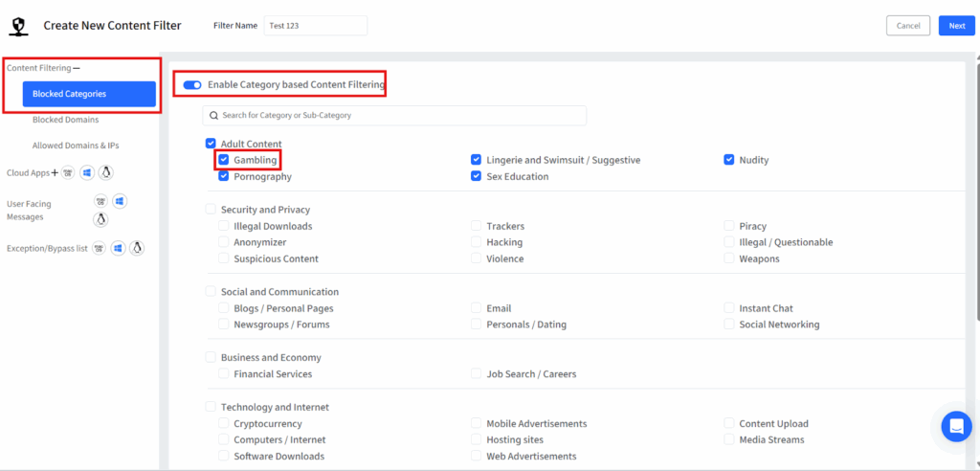Open the chat support bubble icon
Screen dimensions: 980x471
[955, 426]
